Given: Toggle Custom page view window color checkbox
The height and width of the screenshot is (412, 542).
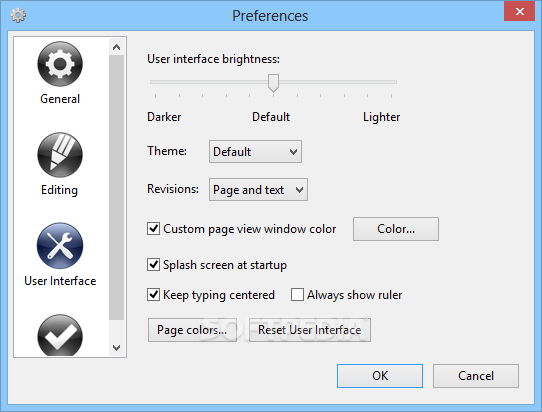Looking at the screenshot, I should (x=153, y=229).
